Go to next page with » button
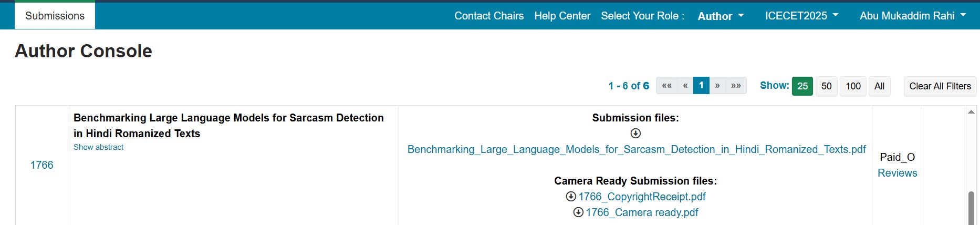 pos(717,86)
